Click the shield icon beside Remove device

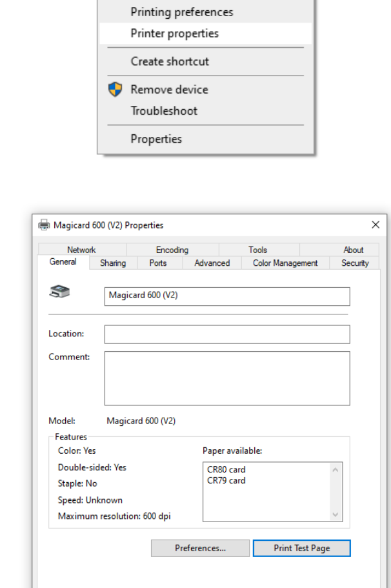click(115, 90)
